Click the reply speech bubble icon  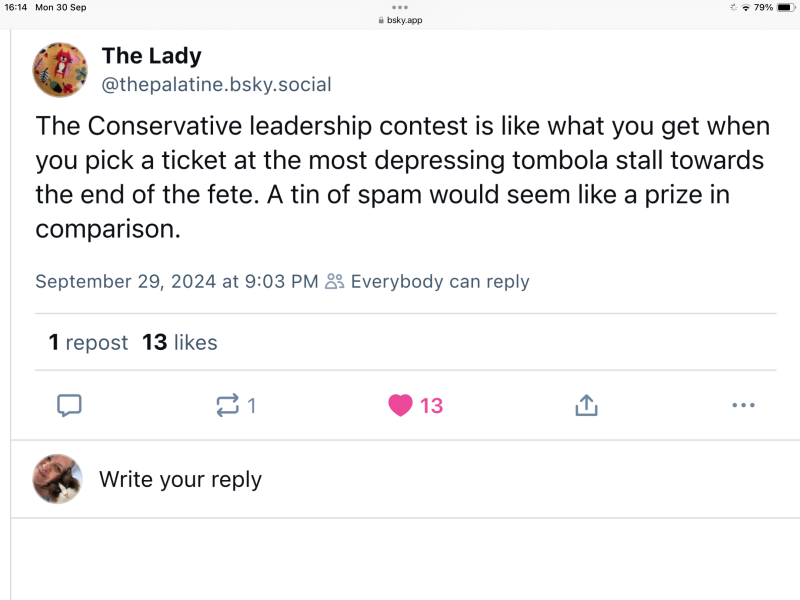coord(69,405)
